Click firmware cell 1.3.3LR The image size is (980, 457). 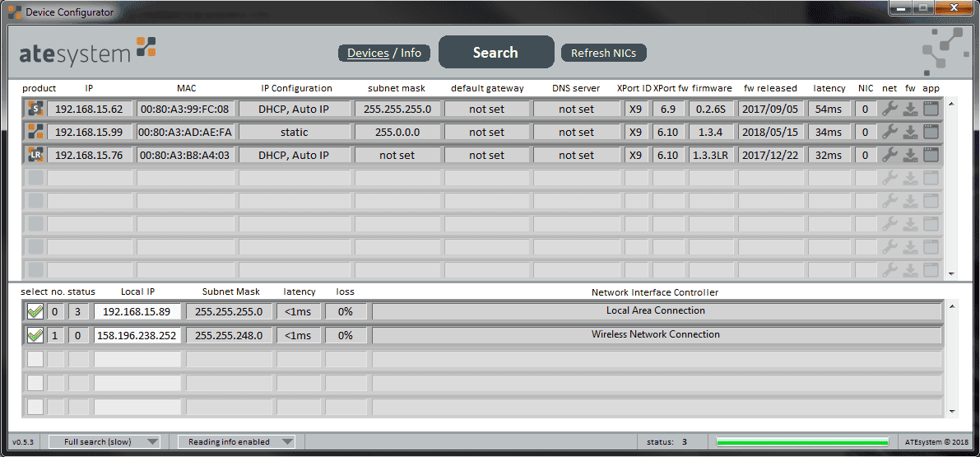[712, 155]
